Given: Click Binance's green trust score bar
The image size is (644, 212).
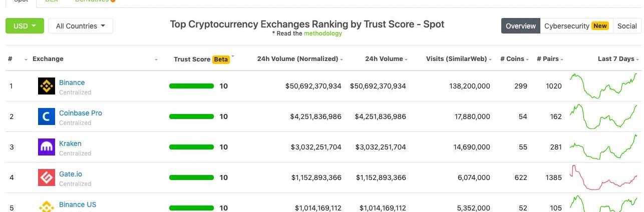Looking at the screenshot, I should click(x=191, y=86).
